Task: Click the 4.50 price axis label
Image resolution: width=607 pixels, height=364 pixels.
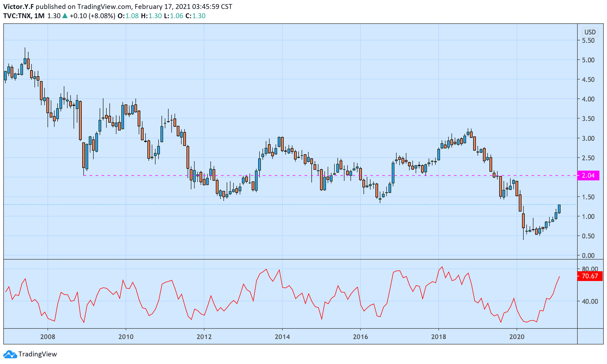Action: 588,79
